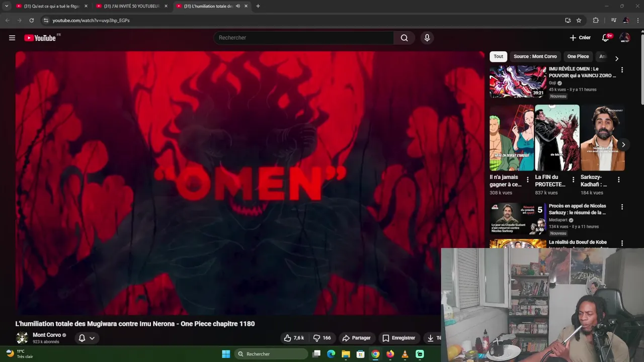View site information icon in address bar
This screenshot has width=644, height=362.
46,20
